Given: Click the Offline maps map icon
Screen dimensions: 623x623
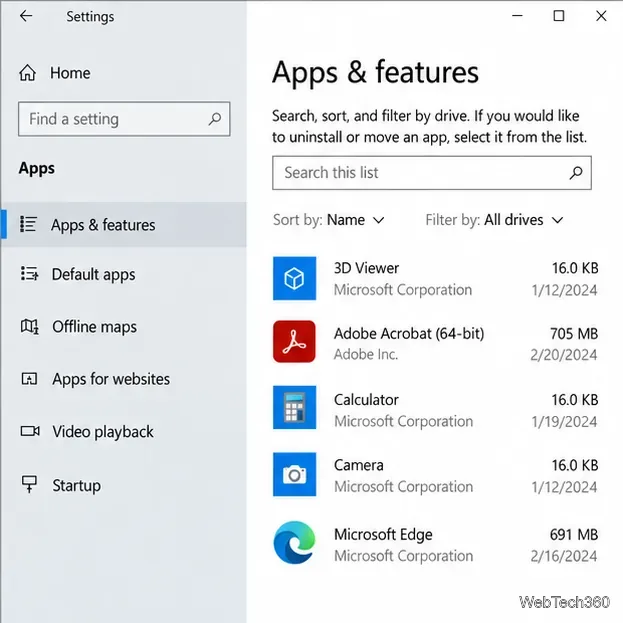Looking at the screenshot, I should 29,326.
